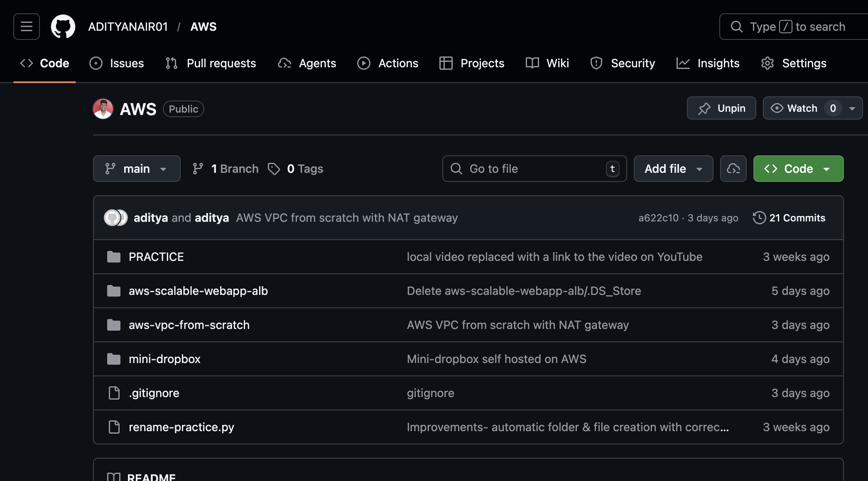868x481 pixels.
Task: Open the PRACTICE folder
Action: point(156,257)
